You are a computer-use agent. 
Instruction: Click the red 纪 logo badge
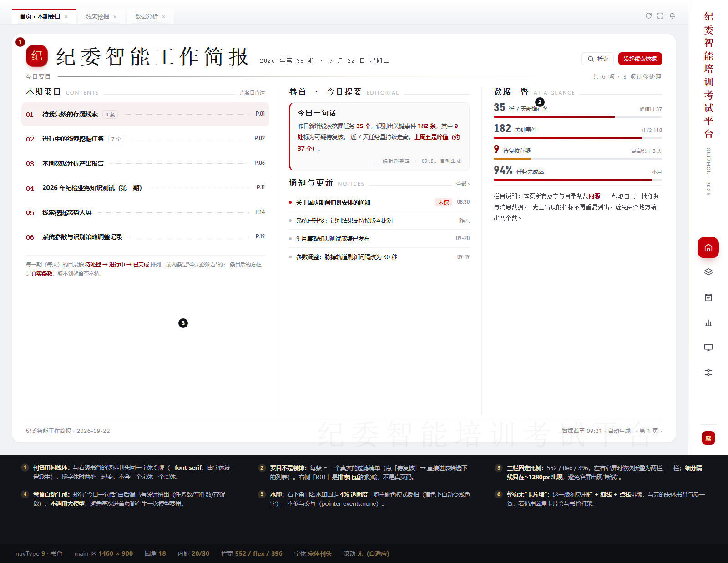click(37, 56)
